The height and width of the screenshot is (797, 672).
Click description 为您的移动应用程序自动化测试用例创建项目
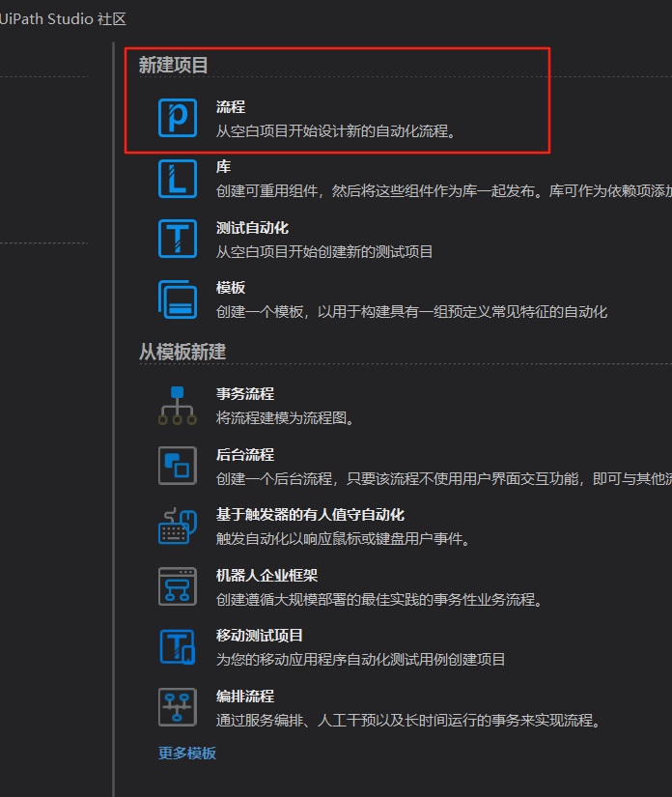[361, 660]
